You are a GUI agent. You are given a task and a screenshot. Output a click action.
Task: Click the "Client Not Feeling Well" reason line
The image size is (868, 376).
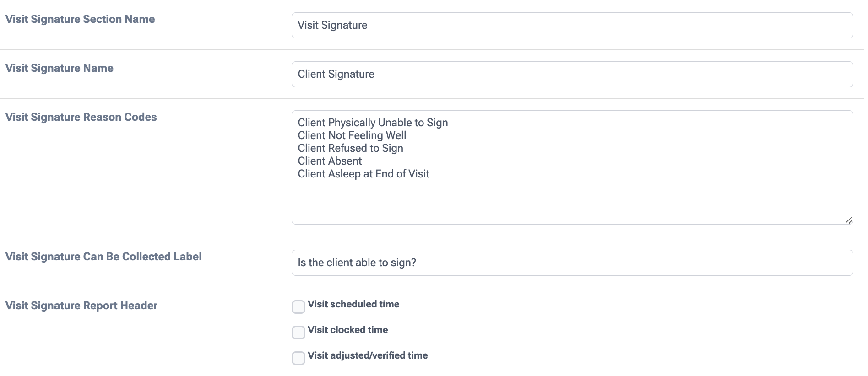point(352,136)
